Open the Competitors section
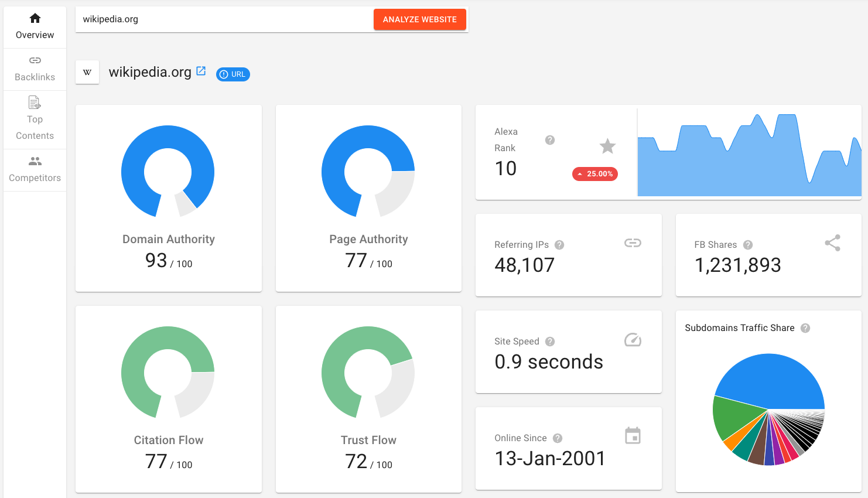Screen dimensions: 868x498 [35, 169]
